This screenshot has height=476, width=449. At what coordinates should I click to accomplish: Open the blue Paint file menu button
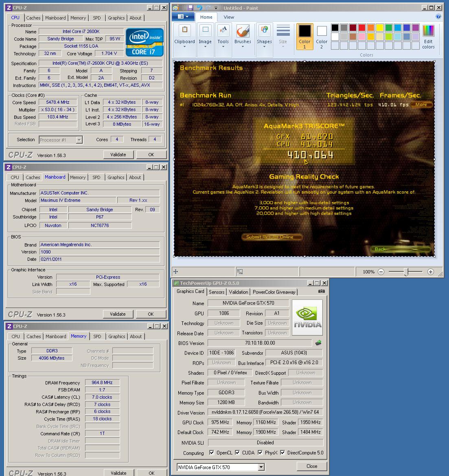[183, 17]
